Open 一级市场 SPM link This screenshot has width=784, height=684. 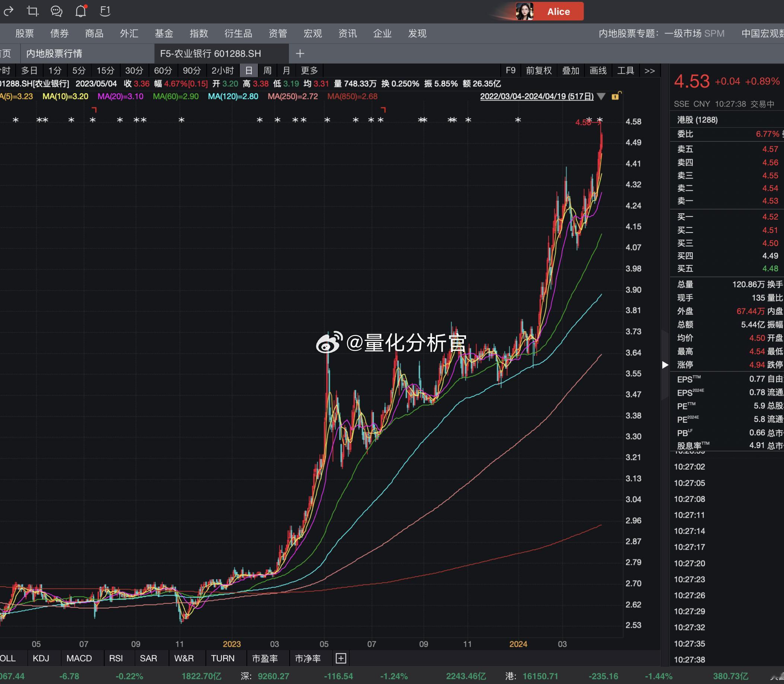694,33
